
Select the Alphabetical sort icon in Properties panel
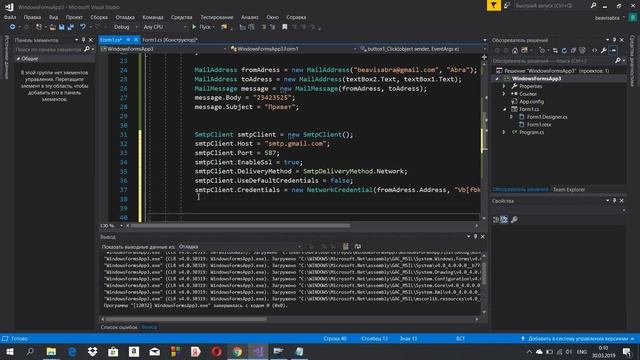click(504, 220)
